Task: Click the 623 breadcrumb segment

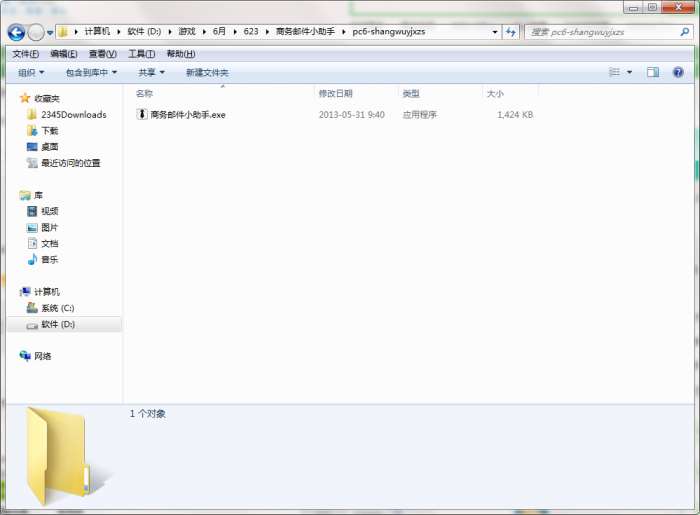Action: point(251,32)
